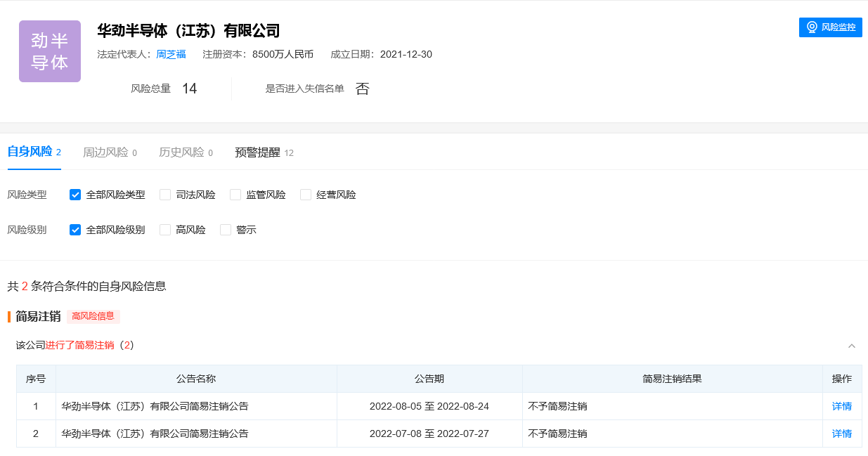Check the 高风险 level checkbox
This screenshot has height=456, width=868.
pyautogui.click(x=165, y=230)
